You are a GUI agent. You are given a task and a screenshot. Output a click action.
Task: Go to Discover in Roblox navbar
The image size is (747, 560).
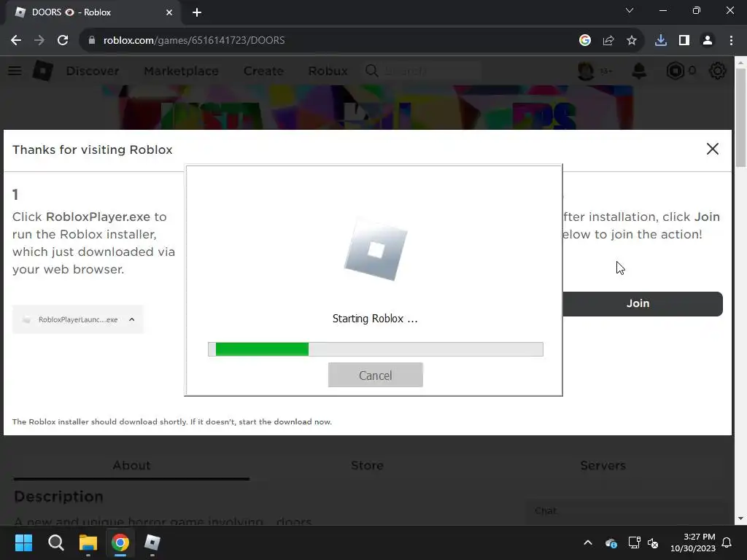93,71
